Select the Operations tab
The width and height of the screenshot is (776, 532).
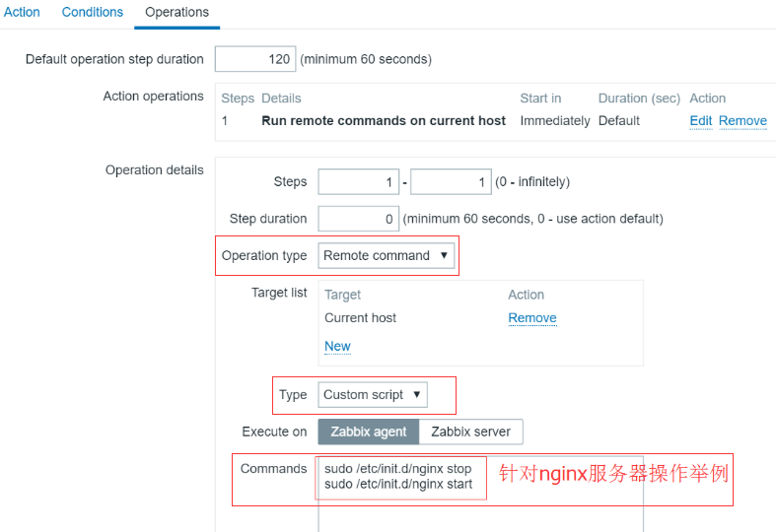(176, 12)
